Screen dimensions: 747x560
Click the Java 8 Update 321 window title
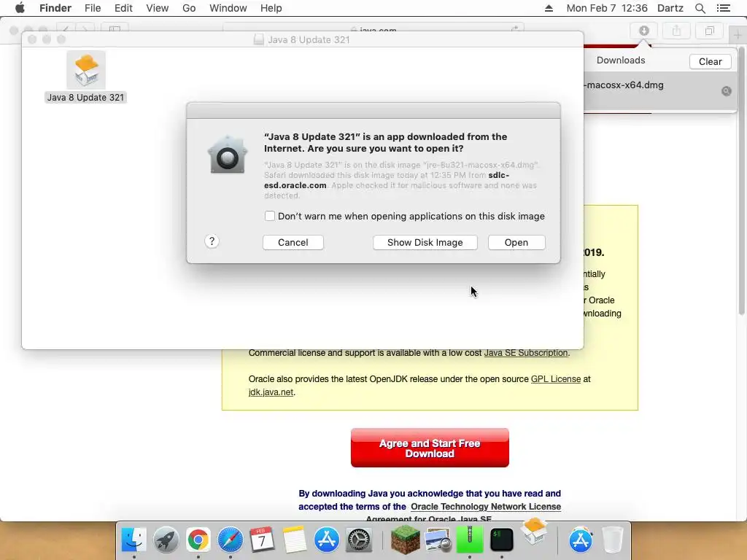[x=309, y=40]
